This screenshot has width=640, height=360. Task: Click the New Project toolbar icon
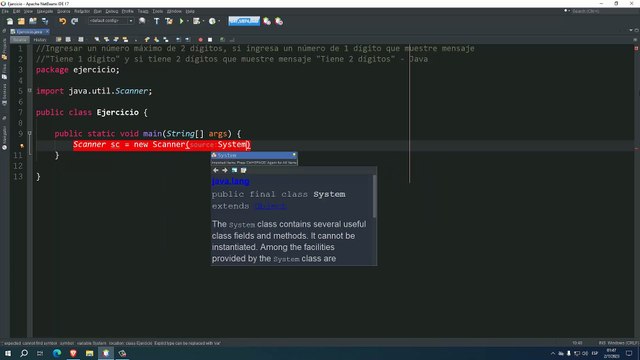tap(21, 21)
